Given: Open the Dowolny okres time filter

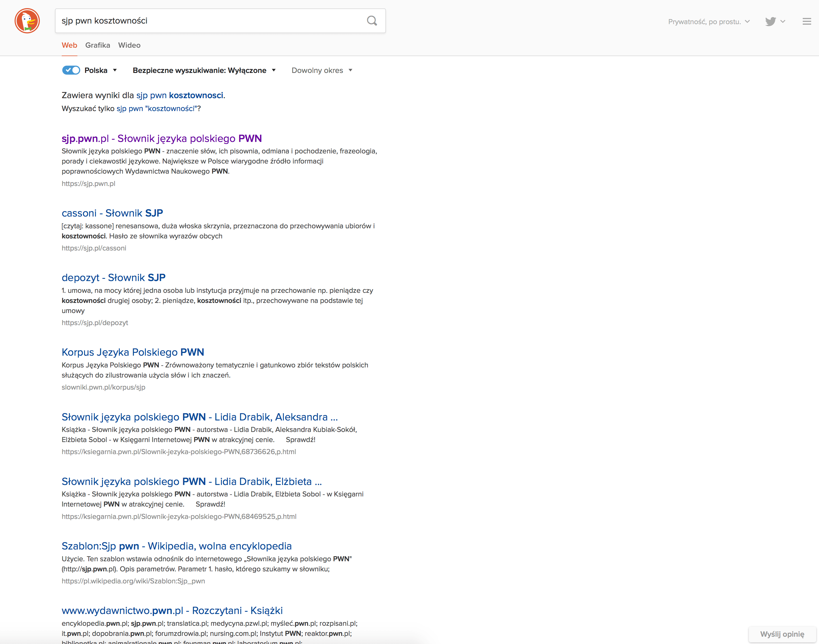Looking at the screenshot, I should [322, 70].
